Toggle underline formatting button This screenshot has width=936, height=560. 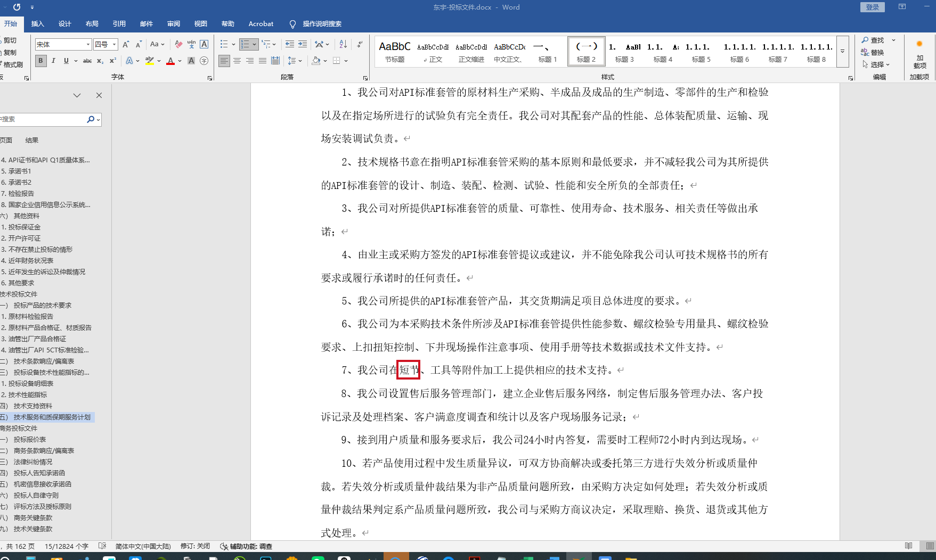(66, 61)
